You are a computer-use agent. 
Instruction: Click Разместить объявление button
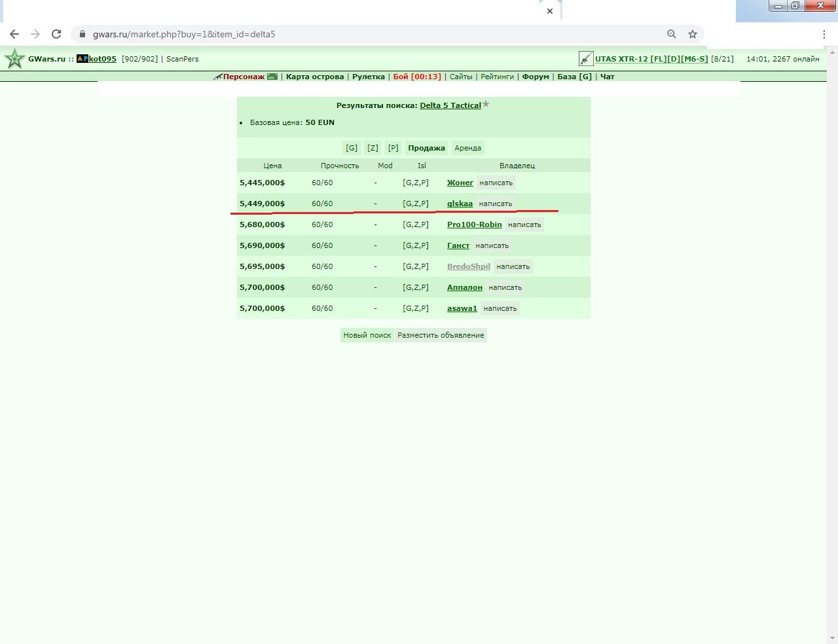(x=441, y=335)
